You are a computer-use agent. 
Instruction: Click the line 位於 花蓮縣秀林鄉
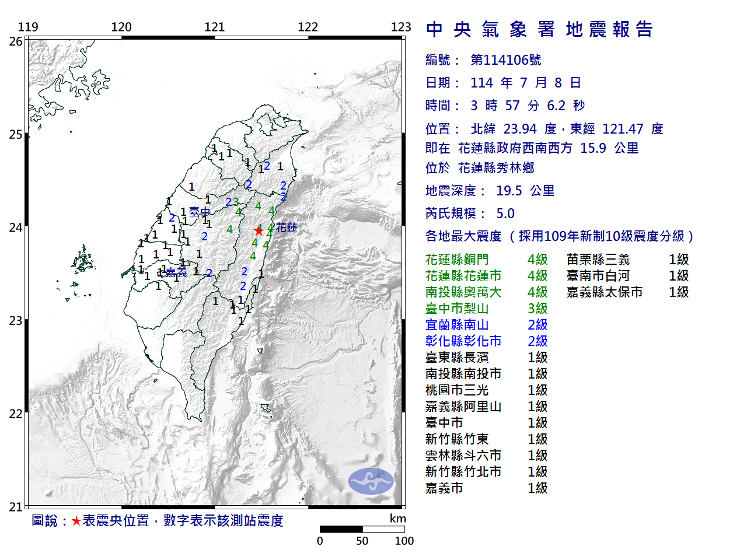(480, 168)
